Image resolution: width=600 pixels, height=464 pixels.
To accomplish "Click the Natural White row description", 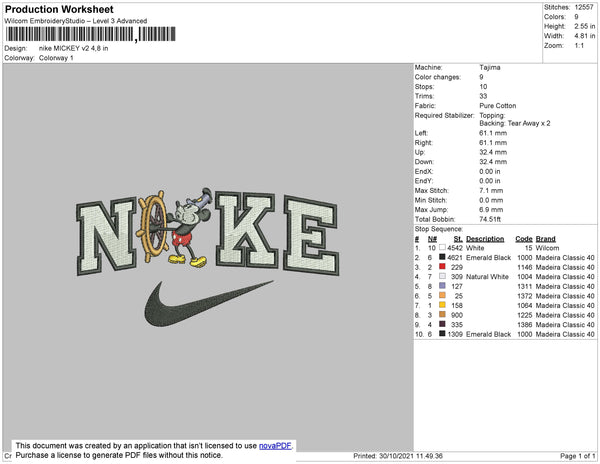I will [x=487, y=277].
